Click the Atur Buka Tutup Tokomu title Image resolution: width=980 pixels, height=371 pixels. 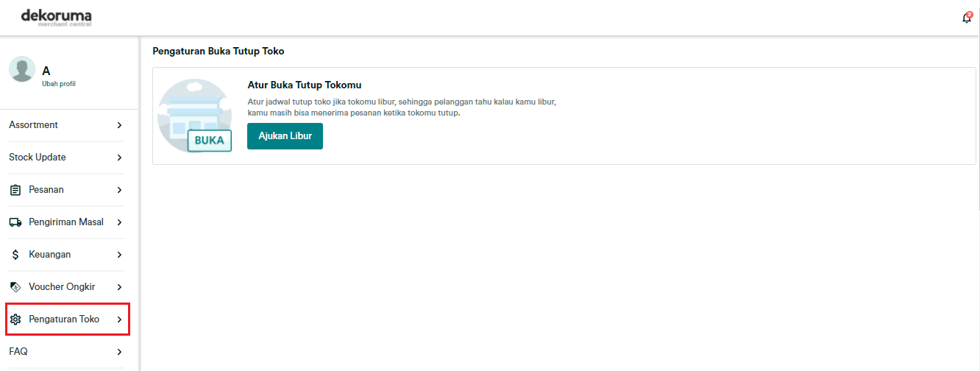click(x=305, y=85)
